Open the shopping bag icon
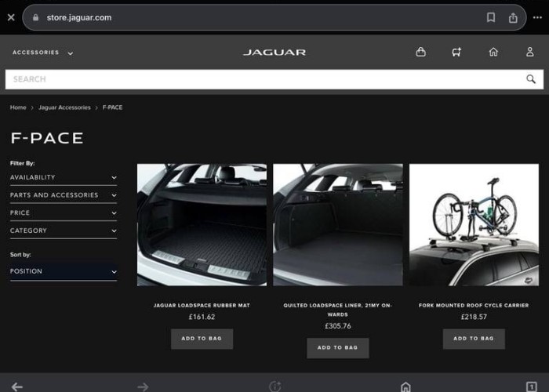This screenshot has width=549, height=392. click(420, 53)
